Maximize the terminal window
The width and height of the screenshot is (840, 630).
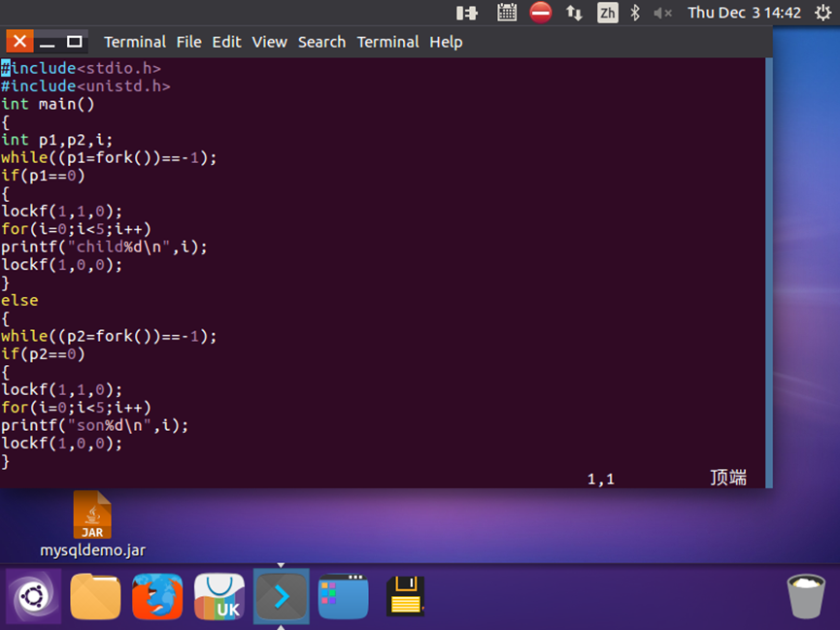[x=75, y=42]
